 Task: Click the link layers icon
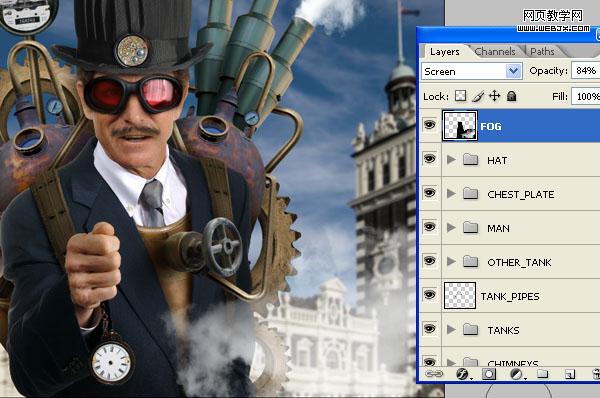coord(434,374)
